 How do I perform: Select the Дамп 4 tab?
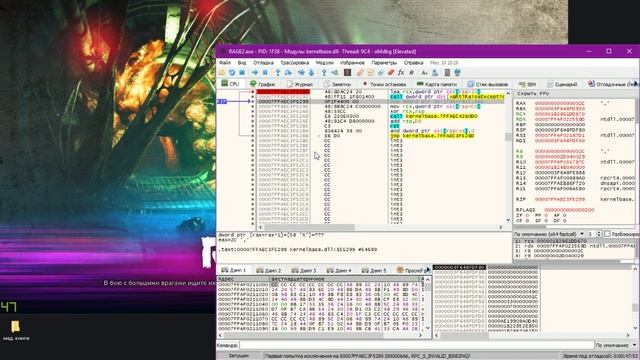pos(339,270)
